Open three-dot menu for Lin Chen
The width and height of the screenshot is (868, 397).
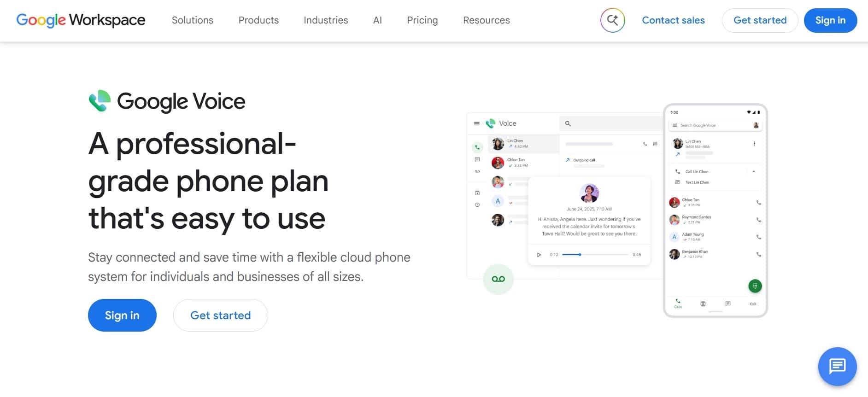[x=754, y=144]
